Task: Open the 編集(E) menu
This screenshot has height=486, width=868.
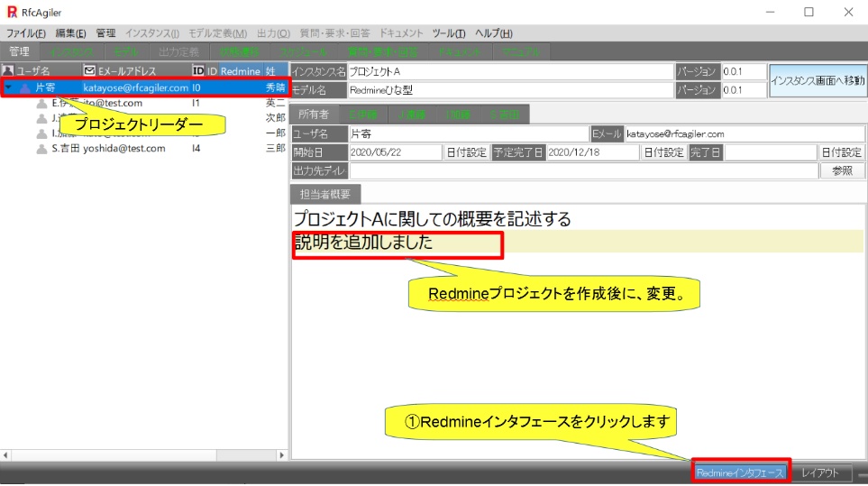Action: (x=71, y=33)
